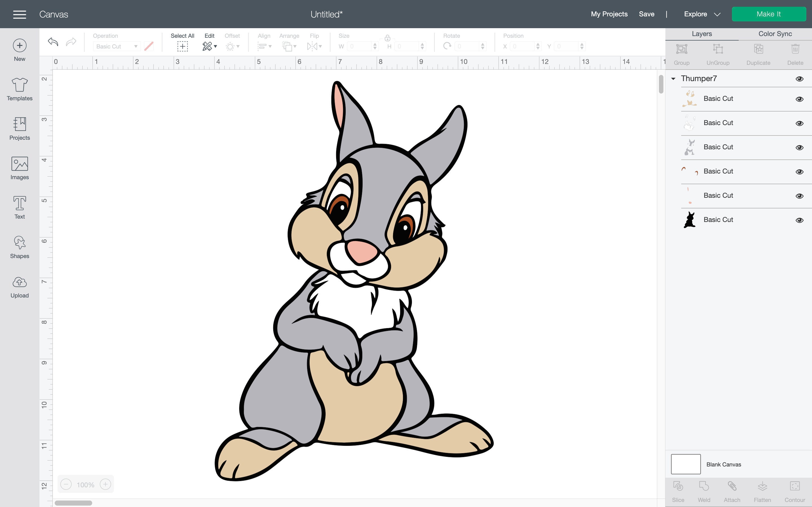Screen dimensions: 812x507
Task: Open the Operation dropdown
Action: 117,46
